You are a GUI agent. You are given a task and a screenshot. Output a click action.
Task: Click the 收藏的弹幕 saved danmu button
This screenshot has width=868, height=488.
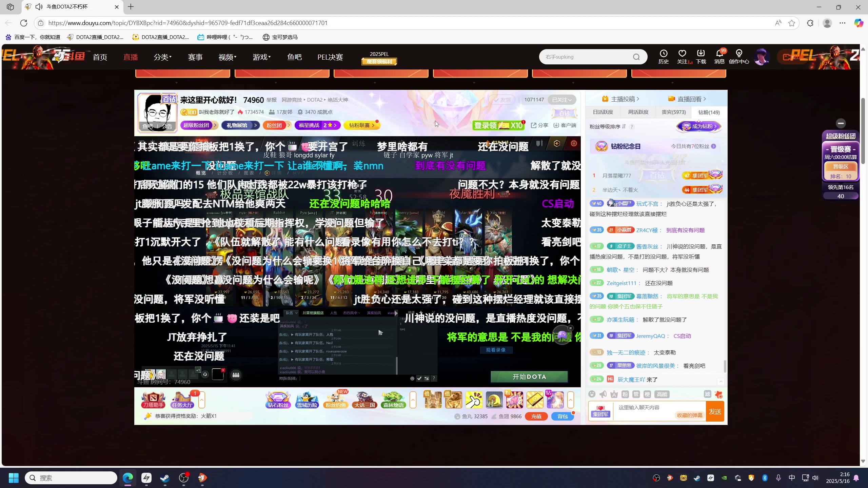pyautogui.click(x=690, y=415)
